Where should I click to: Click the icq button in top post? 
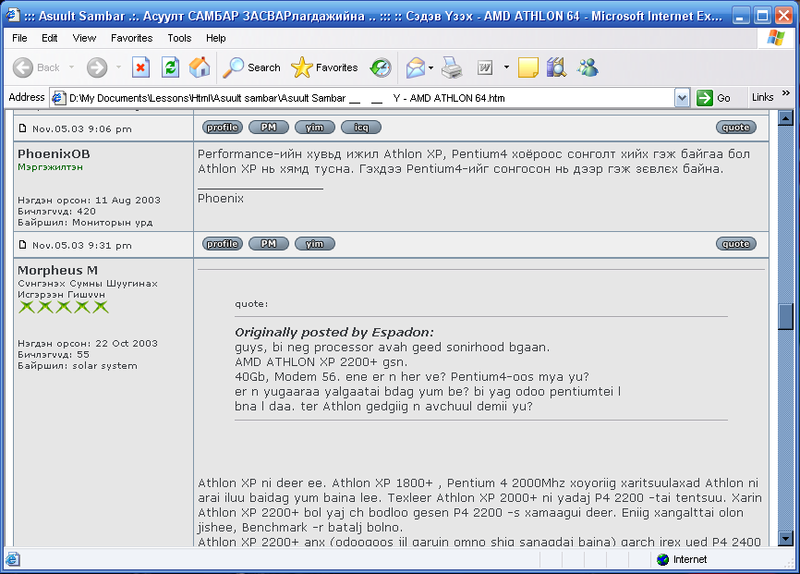coord(361,127)
